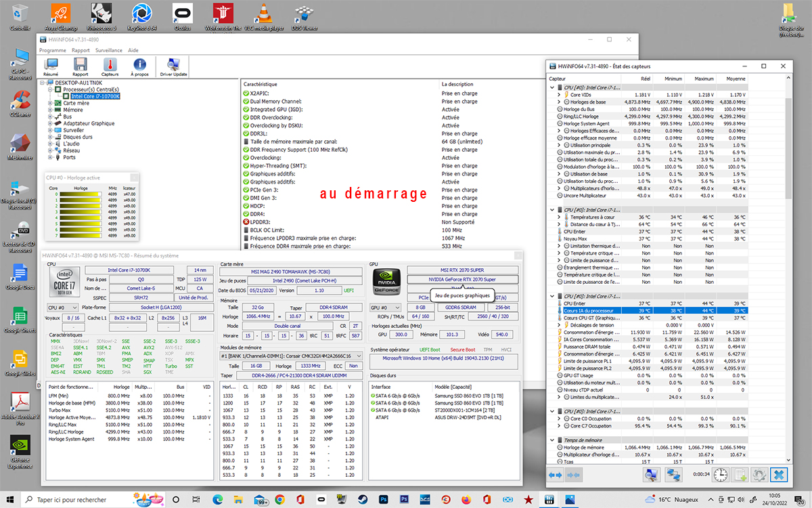Screen dimensions: 812x508
Task: Reset sensor timer with the clock icon
Action: (721, 475)
